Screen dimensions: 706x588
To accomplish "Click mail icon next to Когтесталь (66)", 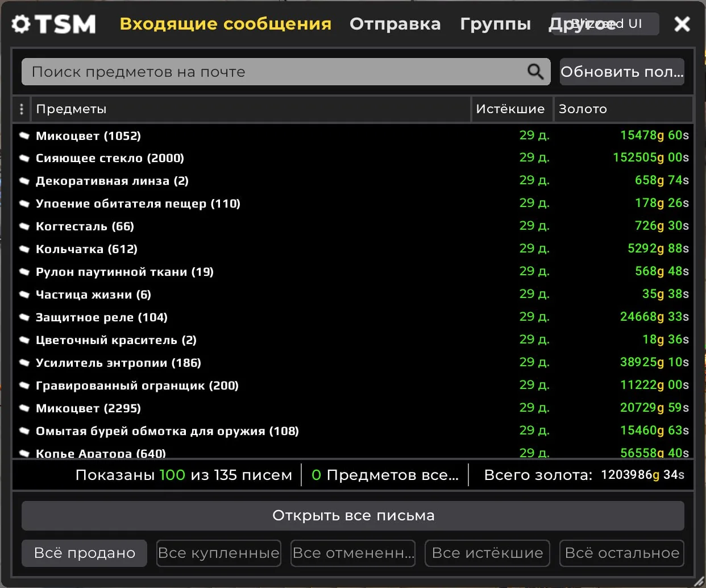I will 24,226.
